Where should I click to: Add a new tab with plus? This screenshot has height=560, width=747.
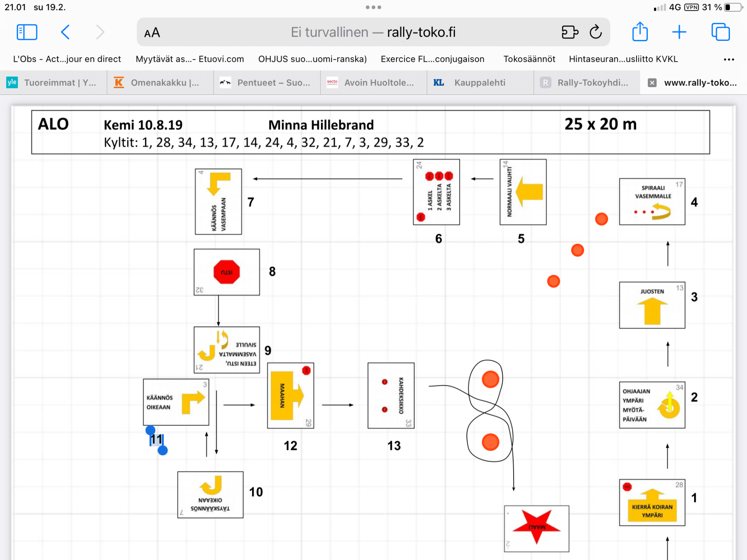coord(679,32)
